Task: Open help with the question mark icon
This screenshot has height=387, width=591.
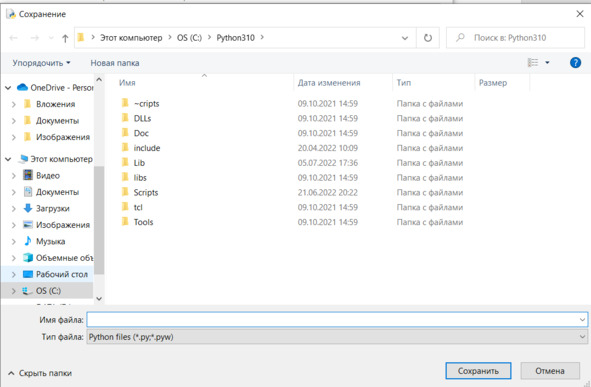Action: 575,63
